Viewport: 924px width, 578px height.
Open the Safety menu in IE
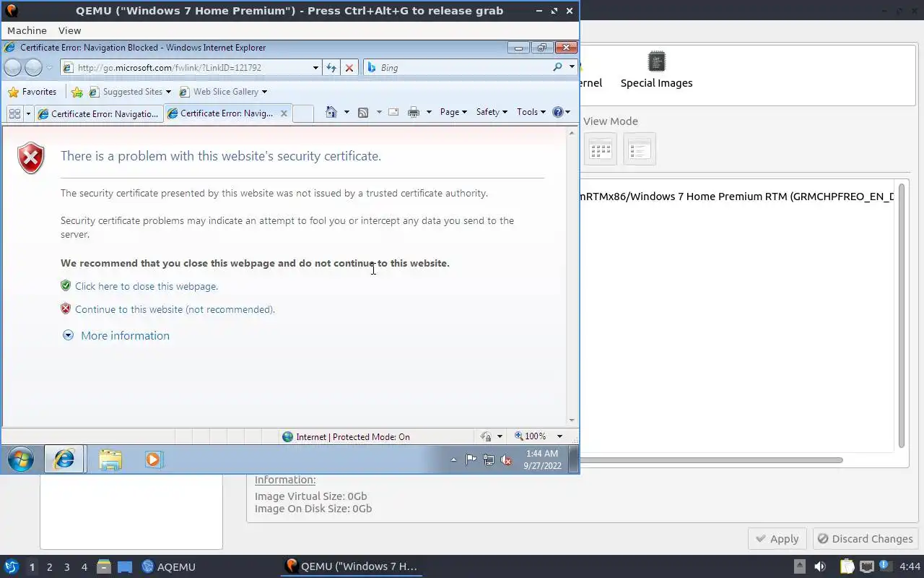click(x=492, y=112)
